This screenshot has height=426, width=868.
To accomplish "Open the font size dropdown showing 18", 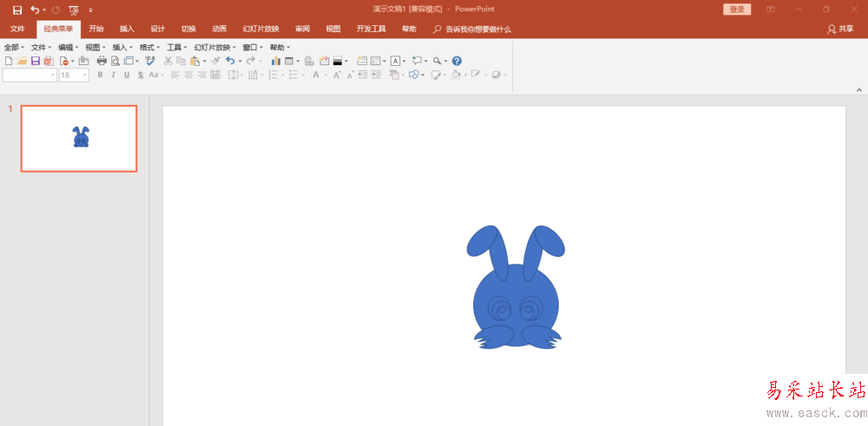I will pyautogui.click(x=74, y=75).
